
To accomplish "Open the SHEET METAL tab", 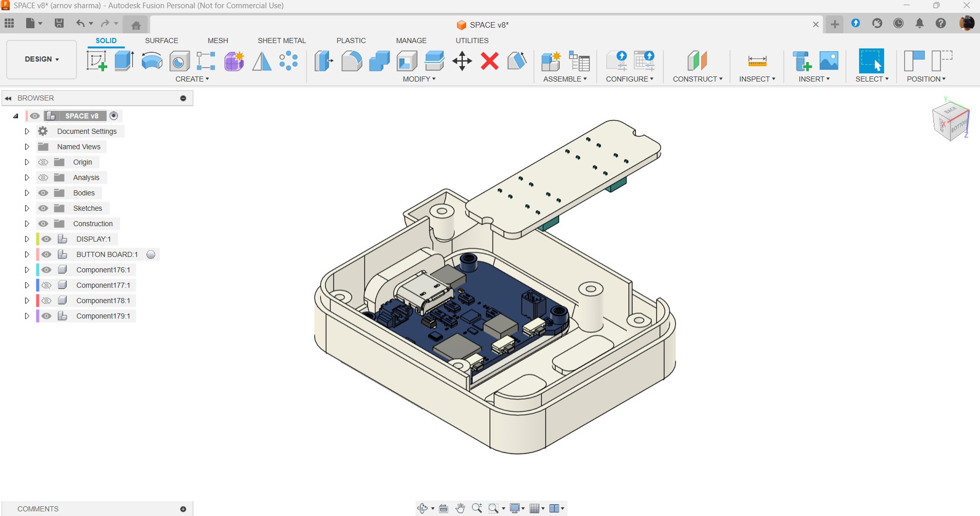I will click(x=281, y=41).
